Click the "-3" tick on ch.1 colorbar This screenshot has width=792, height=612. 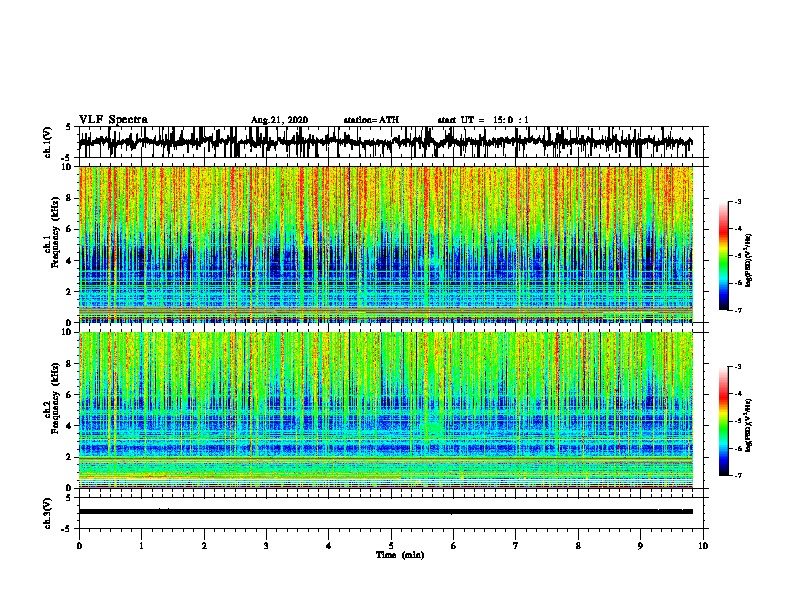738,201
